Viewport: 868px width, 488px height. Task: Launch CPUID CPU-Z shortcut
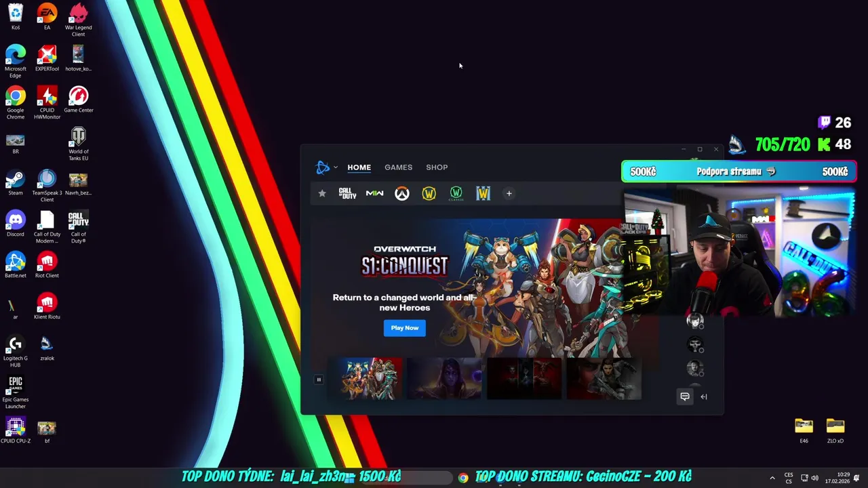[x=16, y=430]
